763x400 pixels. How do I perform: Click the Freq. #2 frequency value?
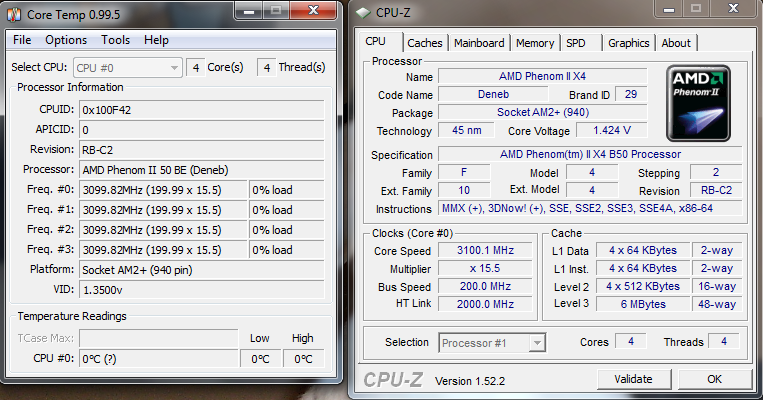pyautogui.click(x=164, y=230)
